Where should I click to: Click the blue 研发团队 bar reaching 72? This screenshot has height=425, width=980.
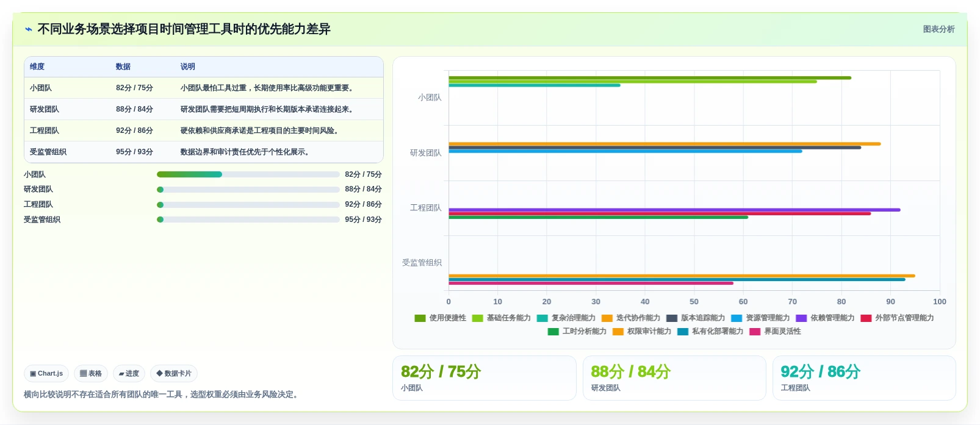pyautogui.click(x=625, y=151)
